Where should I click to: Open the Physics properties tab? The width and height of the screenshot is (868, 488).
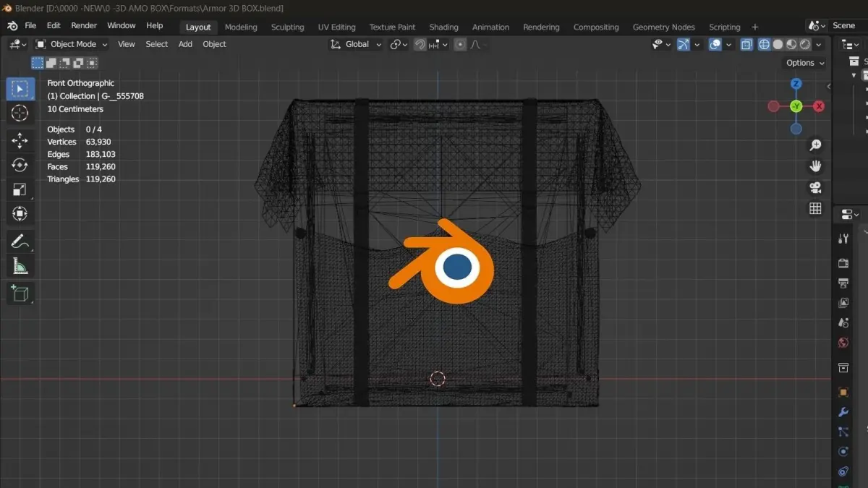click(843, 452)
